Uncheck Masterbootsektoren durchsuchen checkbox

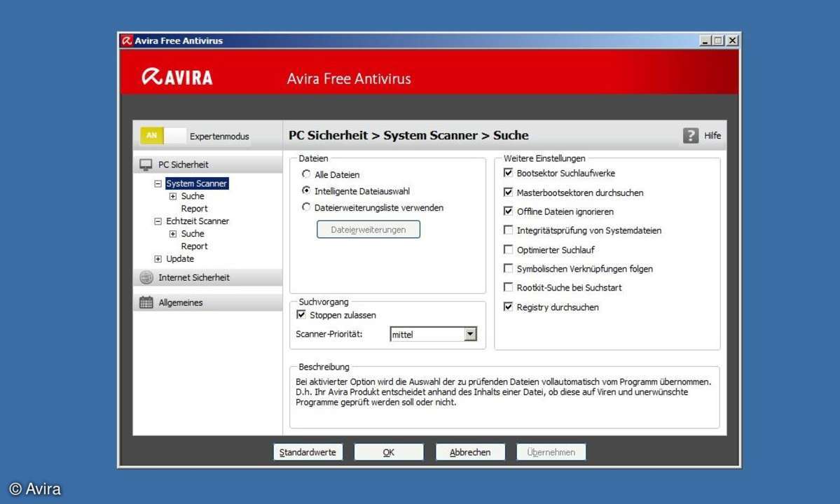(509, 192)
